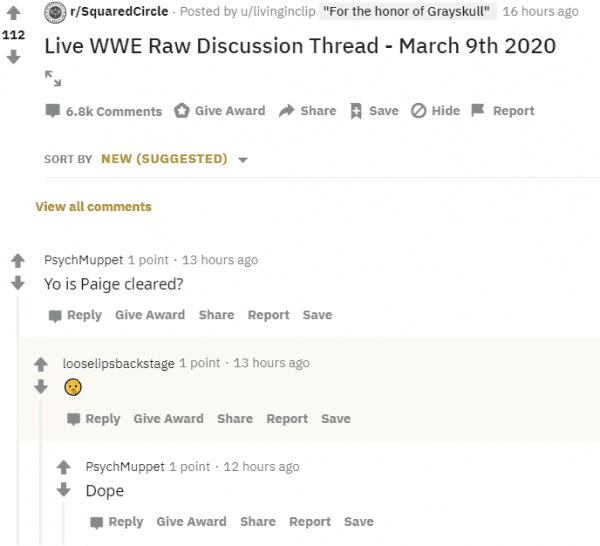The image size is (600, 546).
Task: Collapse the thread via PsychMuppet's thread line
Action: coord(18,420)
